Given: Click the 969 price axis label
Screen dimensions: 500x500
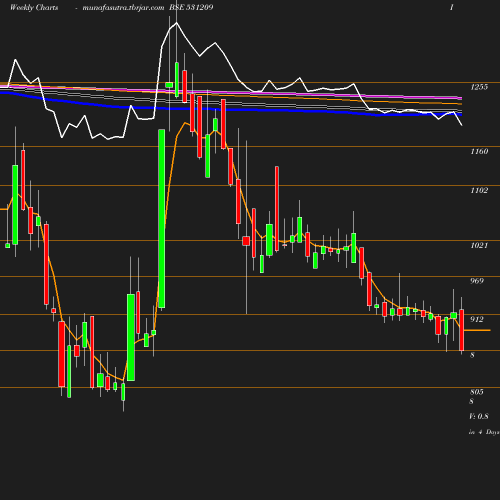Looking at the screenshot, I should (x=477, y=281).
